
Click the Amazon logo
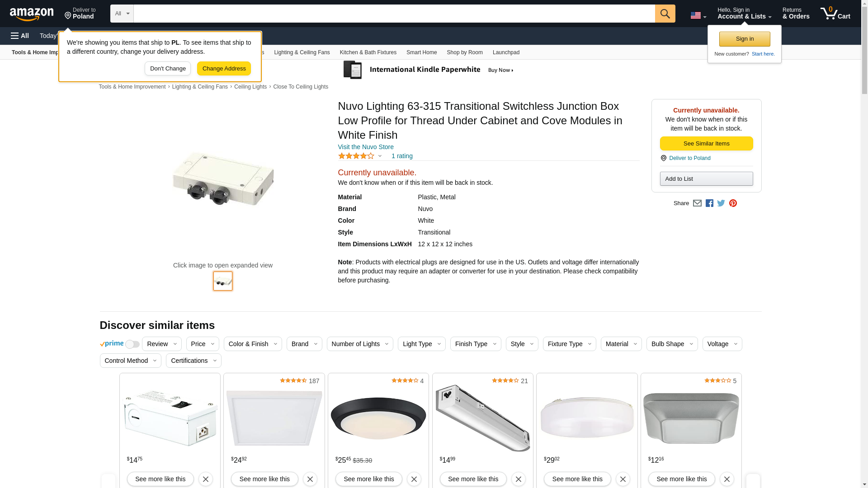point(32,14)
